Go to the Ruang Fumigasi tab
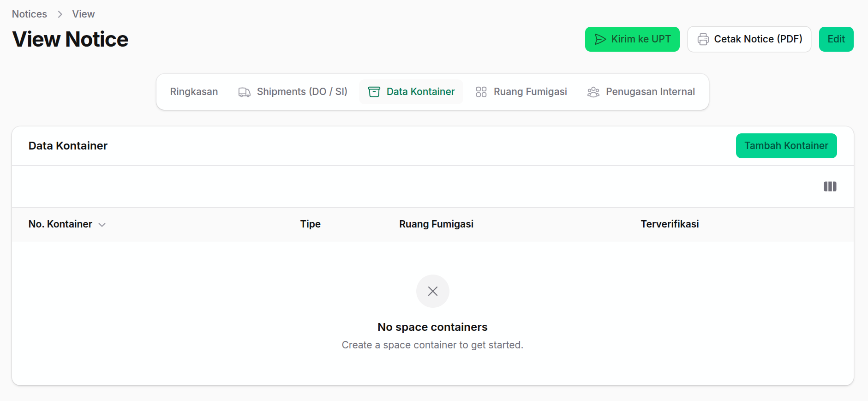Viewport: 868px width, 401px height. (x=521, y=92)
